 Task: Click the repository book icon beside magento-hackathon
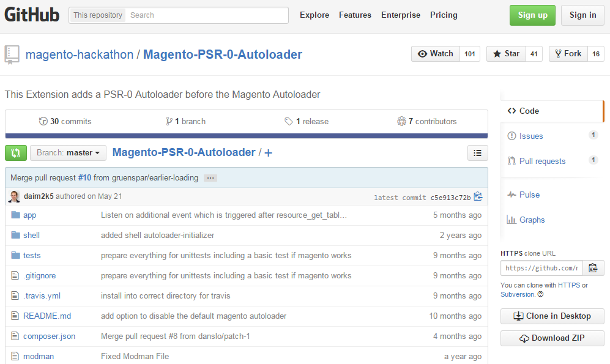coord(12,55)
